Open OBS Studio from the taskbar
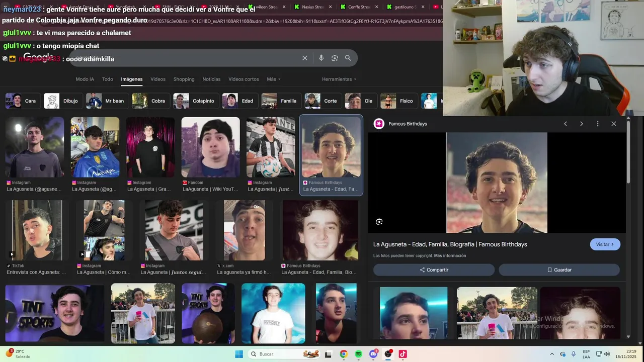 388,354
